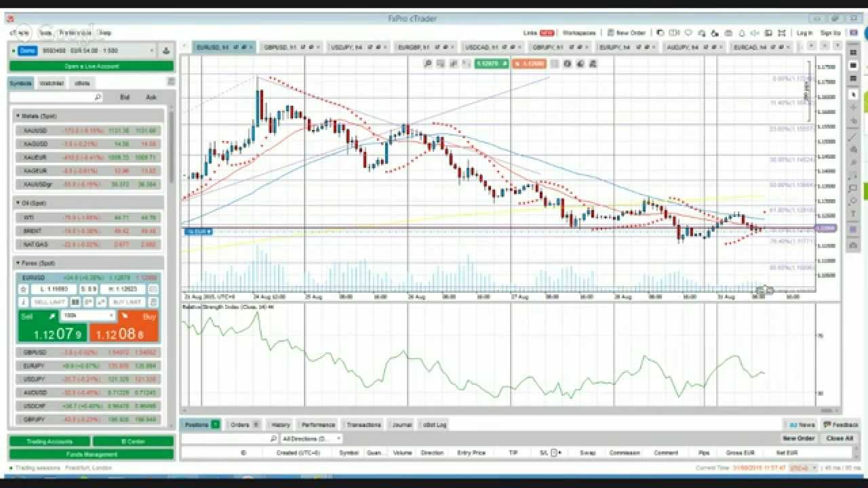Collapse the Metals (Spot) group

(87, 116)
